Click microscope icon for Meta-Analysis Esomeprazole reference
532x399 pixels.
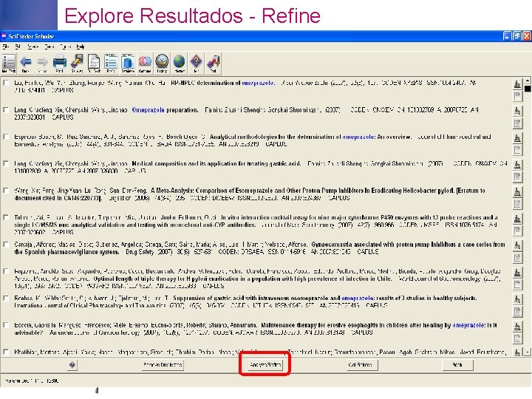tap(517, 191)
